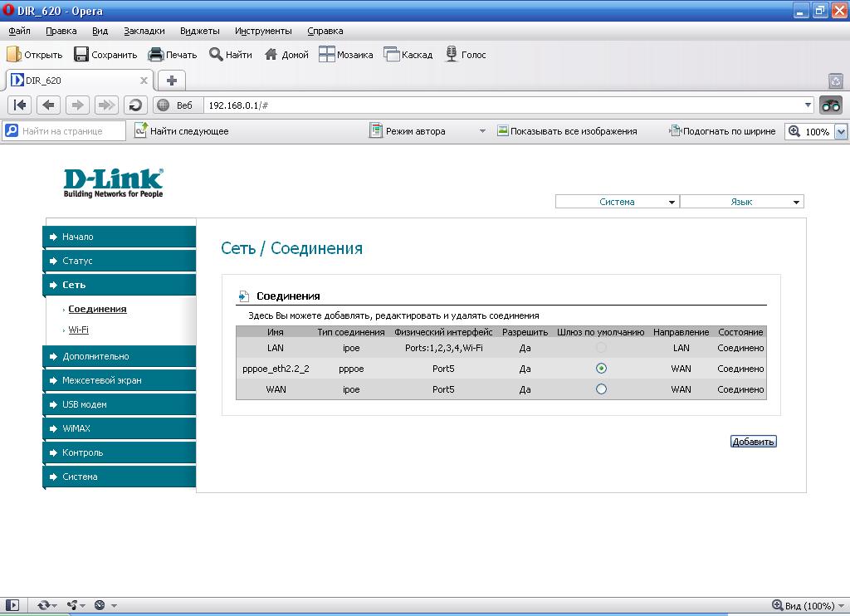Open the Bookmarks menu

point(144,31)
